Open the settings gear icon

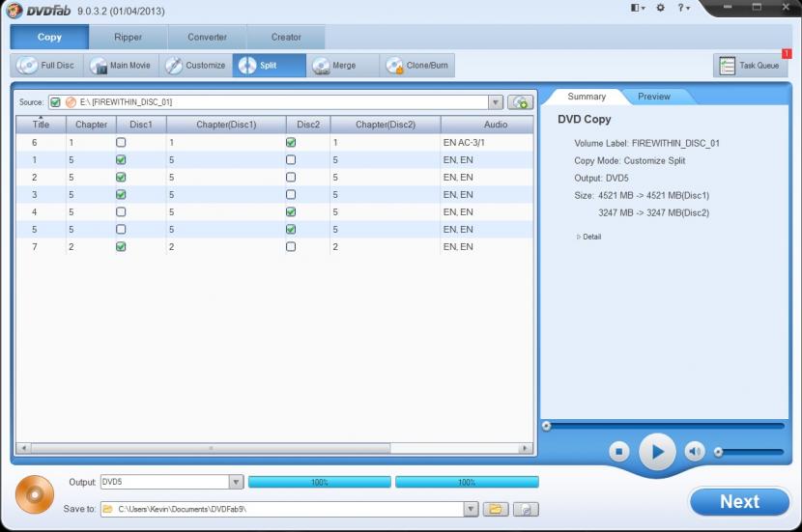tap(660, 8)
